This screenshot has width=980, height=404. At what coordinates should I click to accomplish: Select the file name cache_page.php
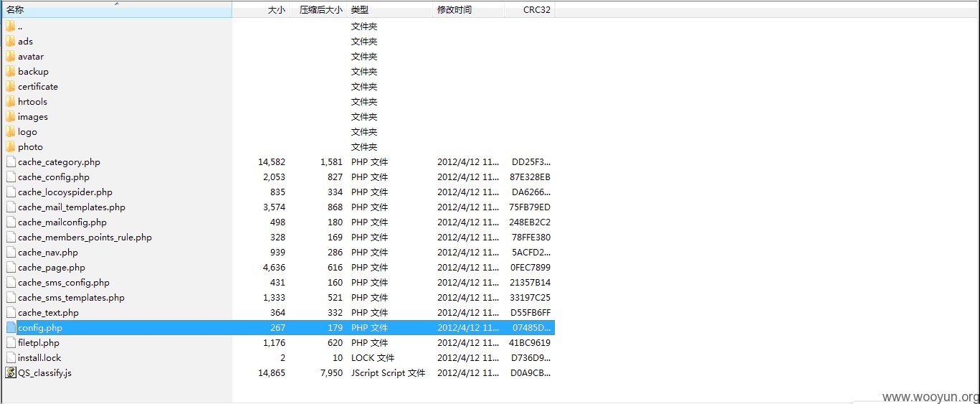point(52,268)
